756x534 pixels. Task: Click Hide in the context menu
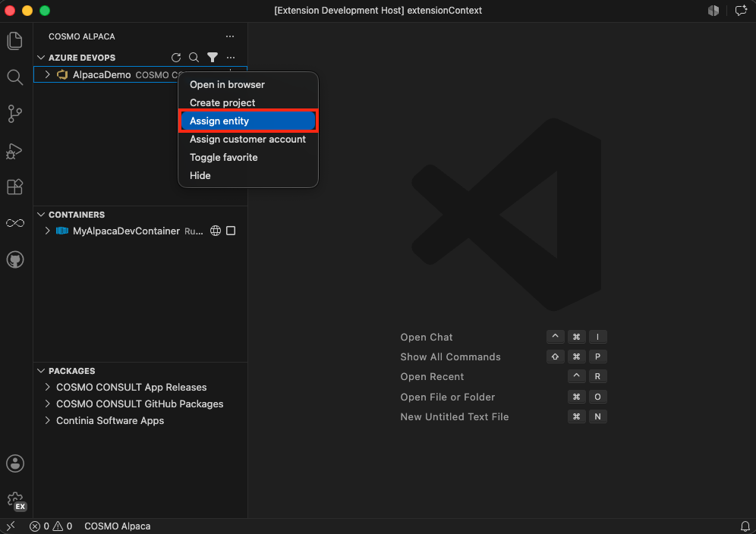pos(248,175)
